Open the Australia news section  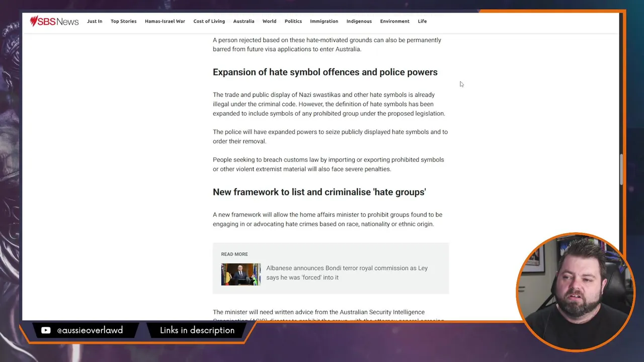[x=244, y=21]
